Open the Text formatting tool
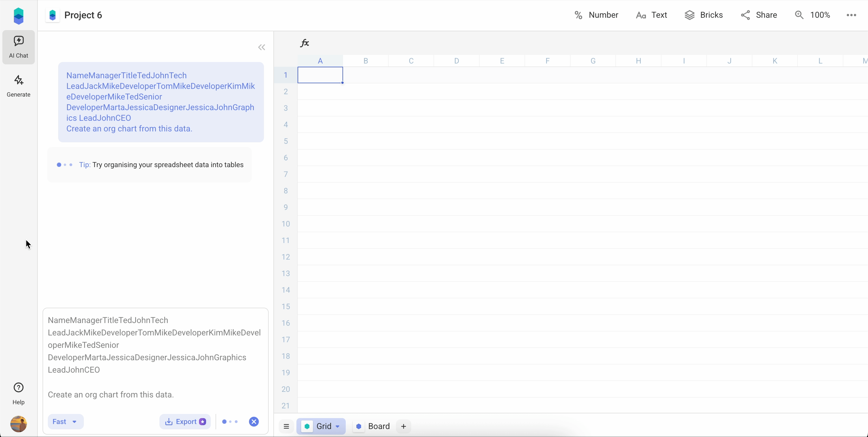868x437 pixels. [x=651, y=15]
